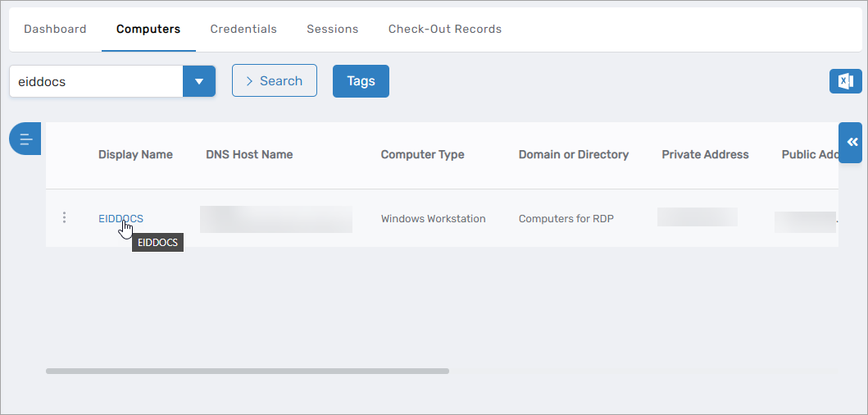Open the Credentials tab
The height and width of the screenshot is (415, 868).
click(x=243, y=30)
